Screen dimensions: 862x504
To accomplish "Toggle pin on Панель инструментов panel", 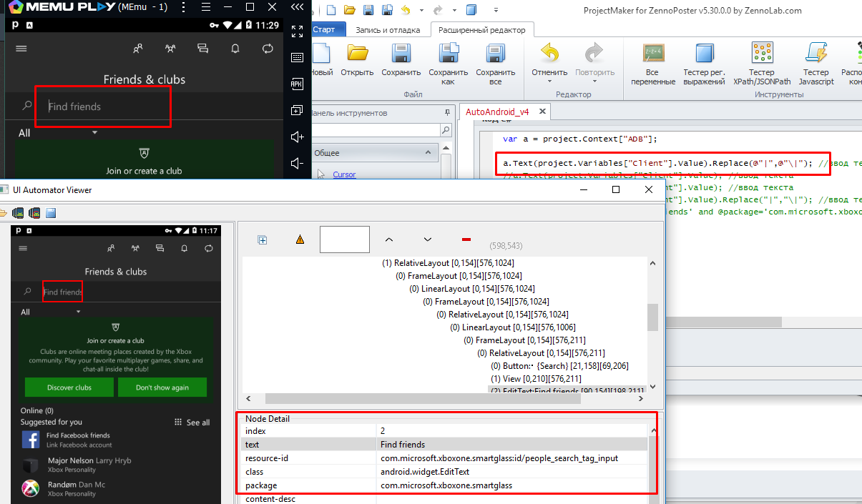I will coord(448,112).
